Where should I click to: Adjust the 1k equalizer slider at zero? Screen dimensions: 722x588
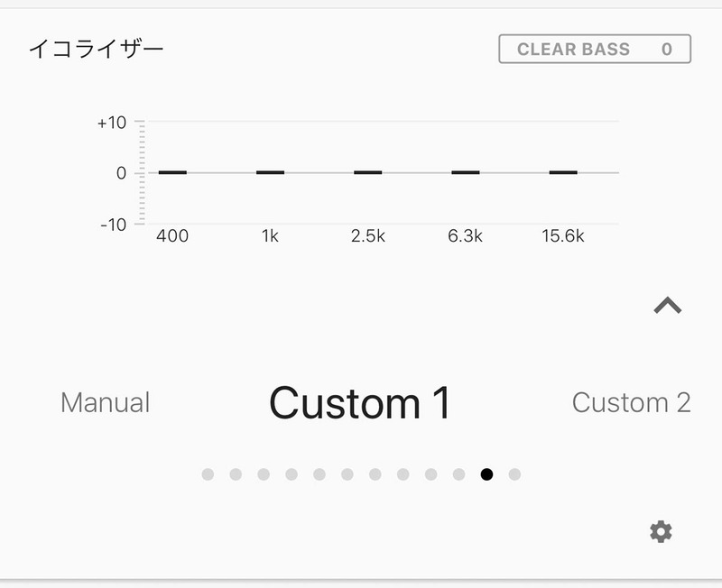pyautogui.click(x=269, y=171)
